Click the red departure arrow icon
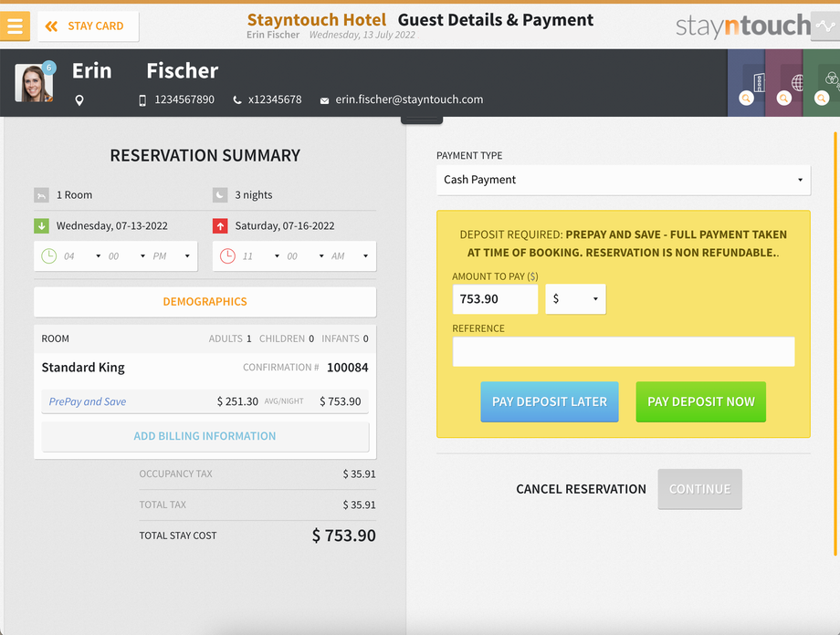The height and width of the screenshot is (635, 840). click(220, 226)
